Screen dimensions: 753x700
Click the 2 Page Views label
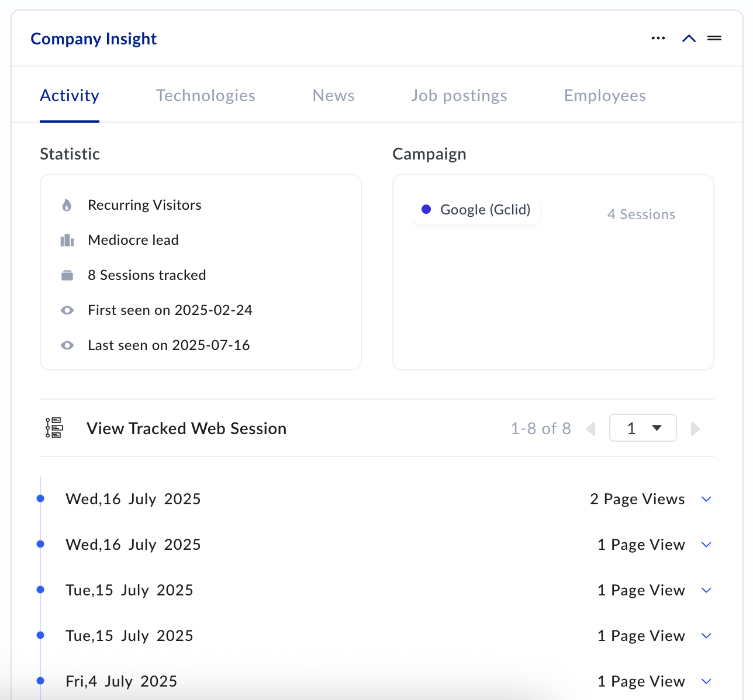coord(637,499)
